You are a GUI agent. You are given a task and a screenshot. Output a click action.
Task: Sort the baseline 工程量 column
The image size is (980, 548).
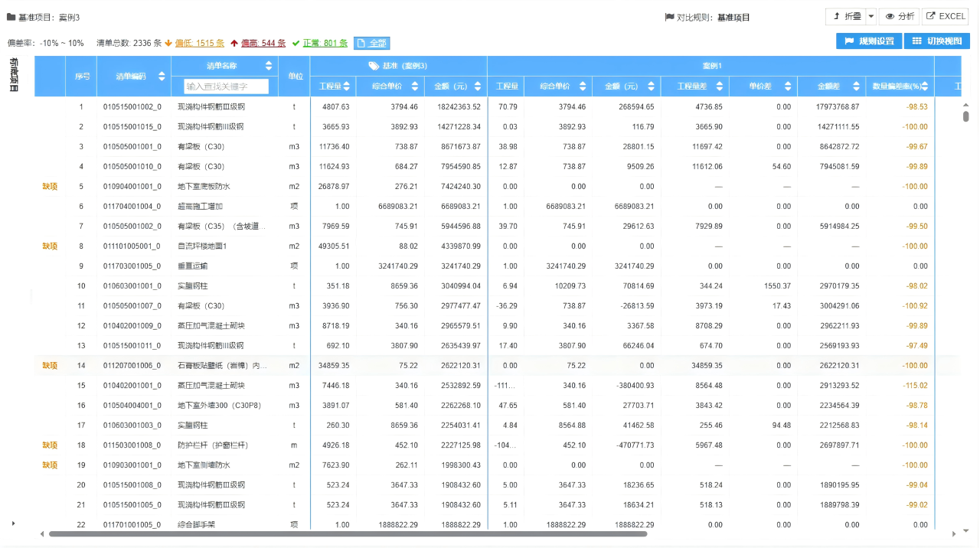click(x=348, y=86)
